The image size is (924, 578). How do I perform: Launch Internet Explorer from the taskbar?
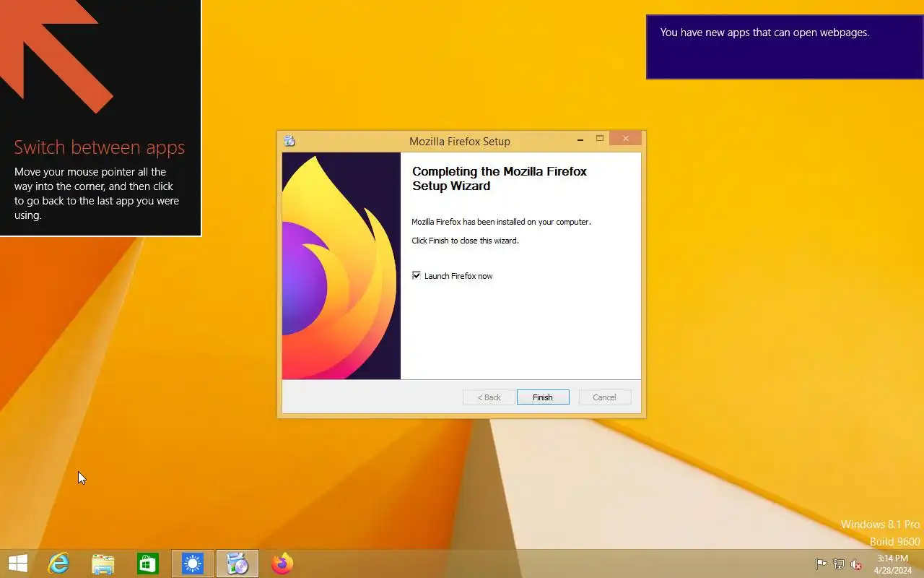click(58, 564)
